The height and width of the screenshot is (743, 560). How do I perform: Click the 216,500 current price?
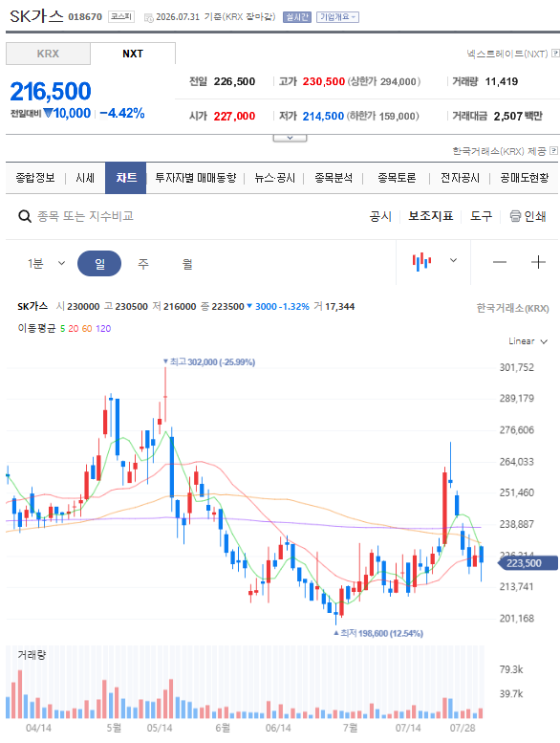coord(51,91)
